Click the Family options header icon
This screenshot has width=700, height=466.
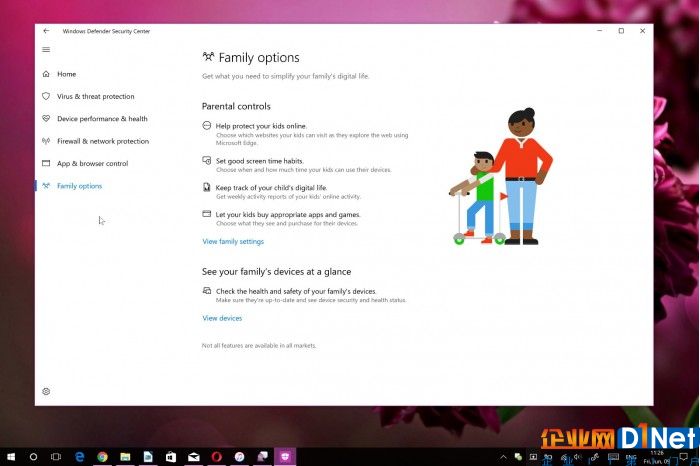[x=208, y=57]
